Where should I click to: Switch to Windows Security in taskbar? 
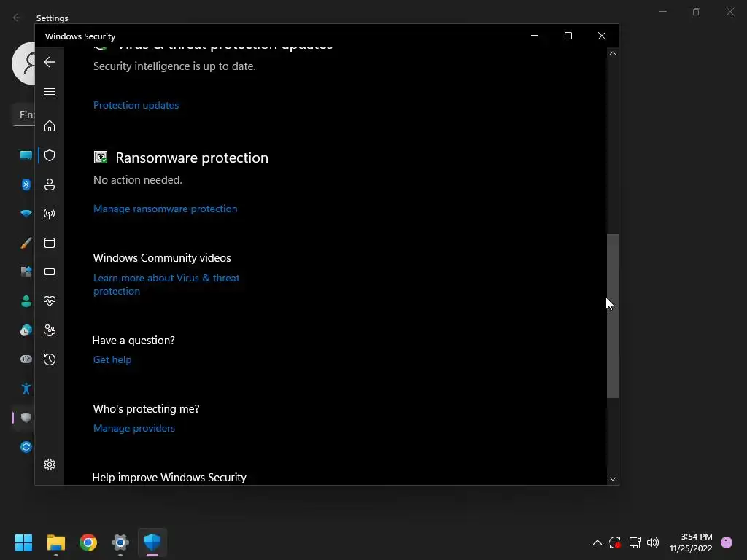point(152,542)
